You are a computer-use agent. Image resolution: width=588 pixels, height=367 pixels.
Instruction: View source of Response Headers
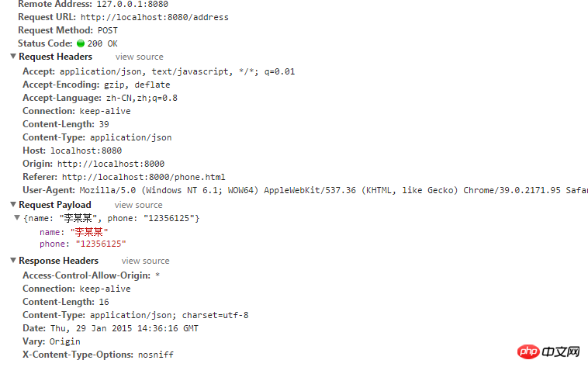[x=145, y=261]
